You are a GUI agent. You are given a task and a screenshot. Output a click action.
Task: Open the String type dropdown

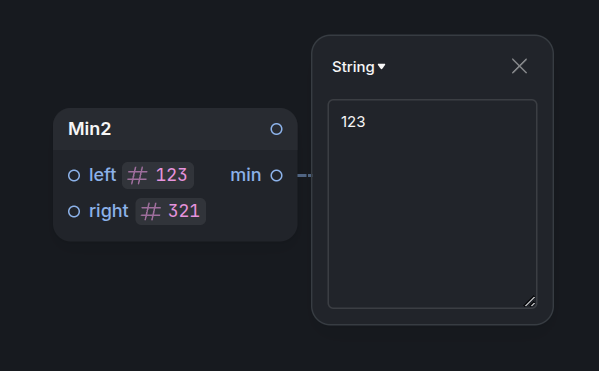coord(358,67)
